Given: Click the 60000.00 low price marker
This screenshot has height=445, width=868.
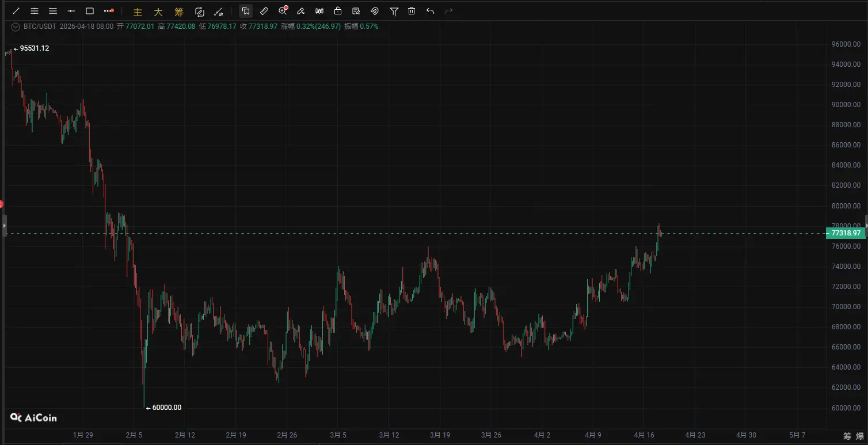Looking at the screenshot, I should click(x=167, y=408).
